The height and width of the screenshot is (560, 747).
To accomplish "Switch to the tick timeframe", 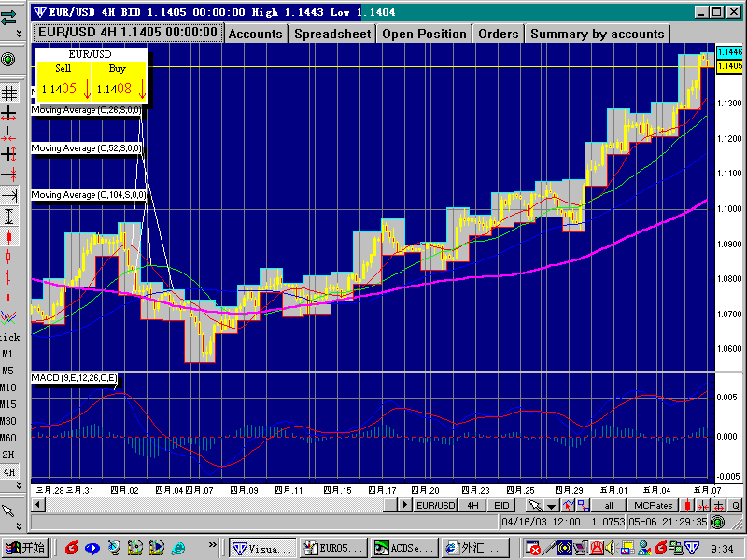I will 9,337.
